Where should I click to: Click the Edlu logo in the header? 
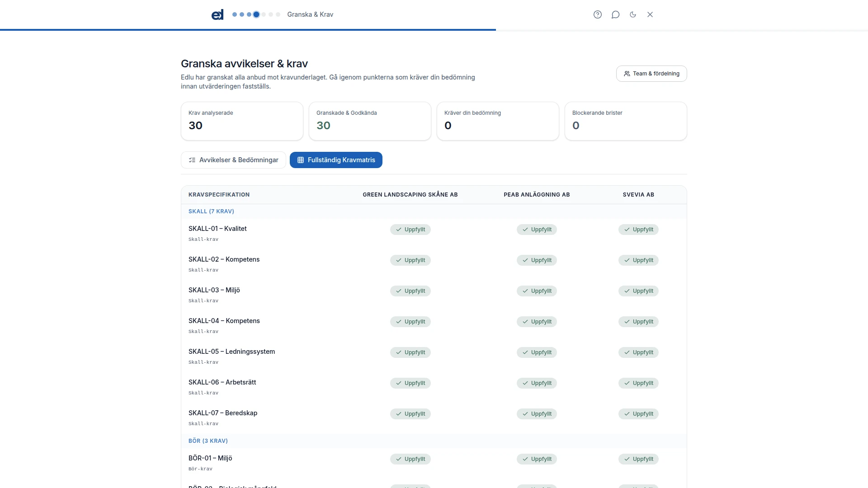tap(217, 15)
